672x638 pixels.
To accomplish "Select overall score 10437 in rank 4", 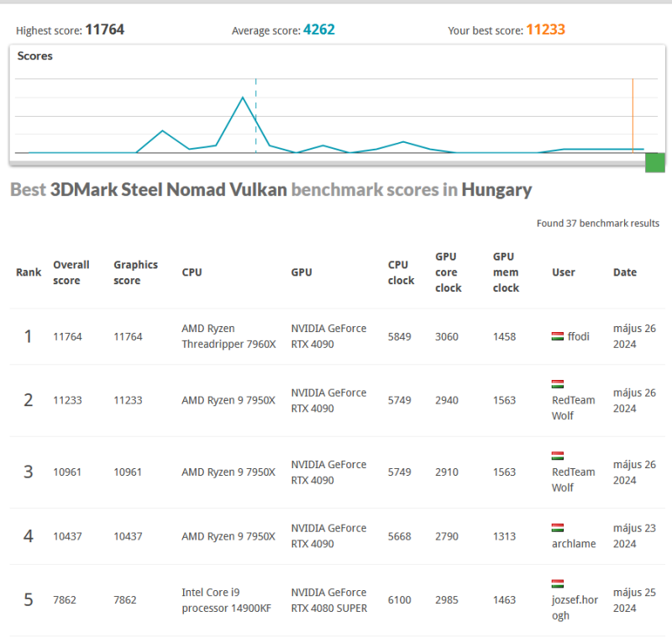I will pyautogui.click(x=67, y=536).
